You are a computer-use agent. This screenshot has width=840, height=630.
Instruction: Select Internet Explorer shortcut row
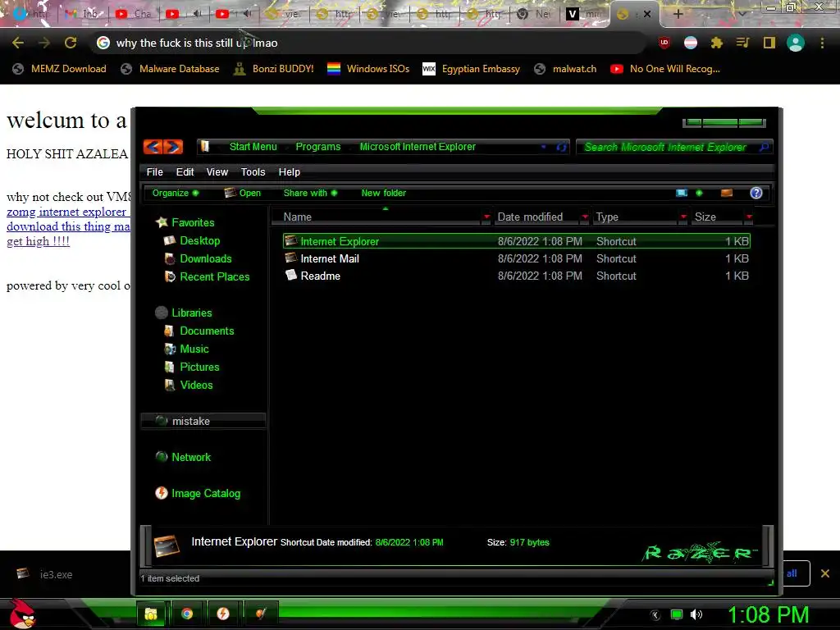(517, 242)
